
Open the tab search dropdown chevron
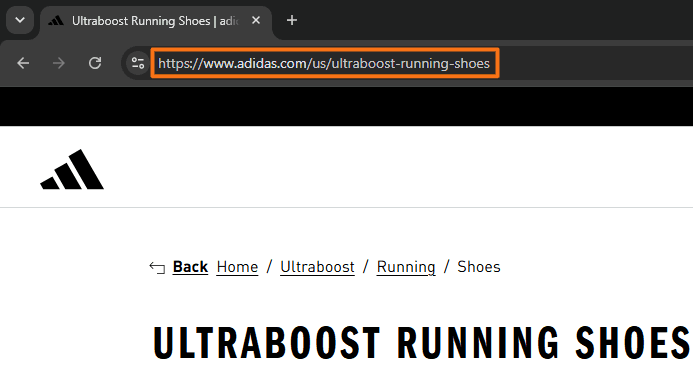(x=20, y=20)
